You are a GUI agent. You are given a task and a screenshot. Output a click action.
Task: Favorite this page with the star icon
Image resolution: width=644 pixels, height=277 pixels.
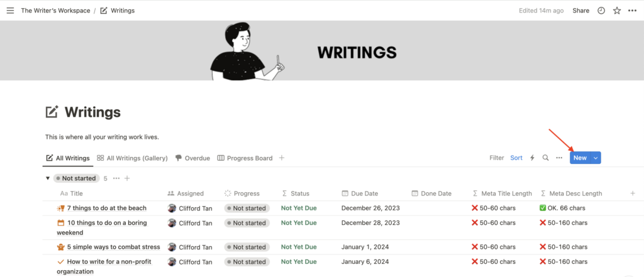point(617,11)
